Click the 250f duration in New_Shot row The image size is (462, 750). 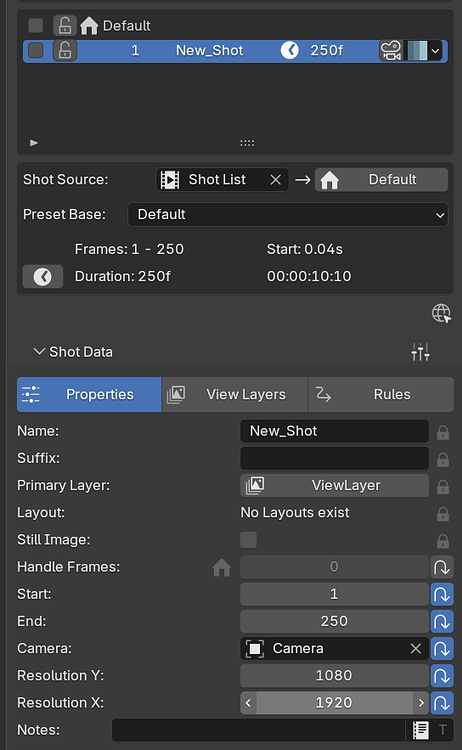point(327,50)
